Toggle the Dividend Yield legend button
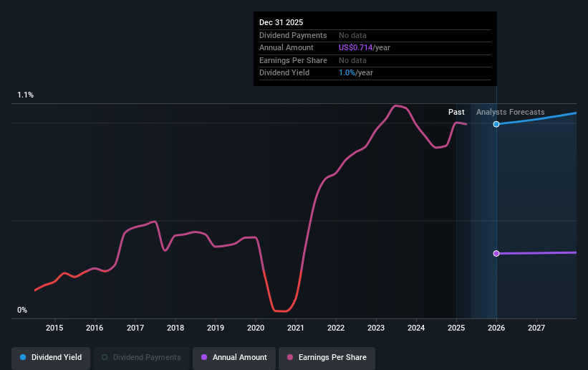The image size is (588, 370). [51, 358]
